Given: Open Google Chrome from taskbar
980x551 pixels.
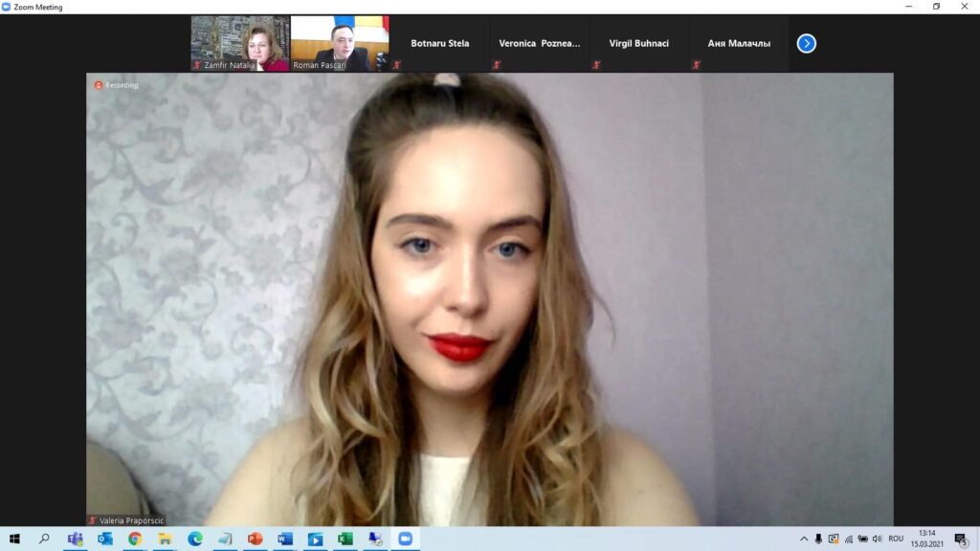Looking at the screenshot, I should point(135,539).
